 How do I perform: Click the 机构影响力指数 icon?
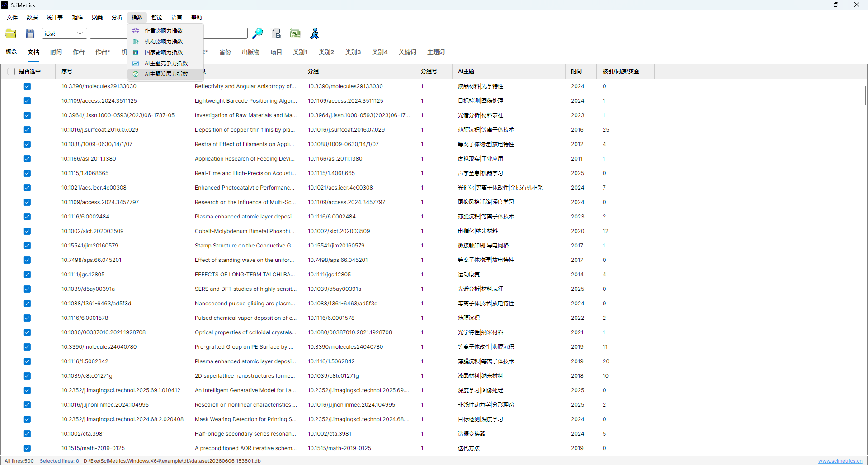(x=136, y=42)
